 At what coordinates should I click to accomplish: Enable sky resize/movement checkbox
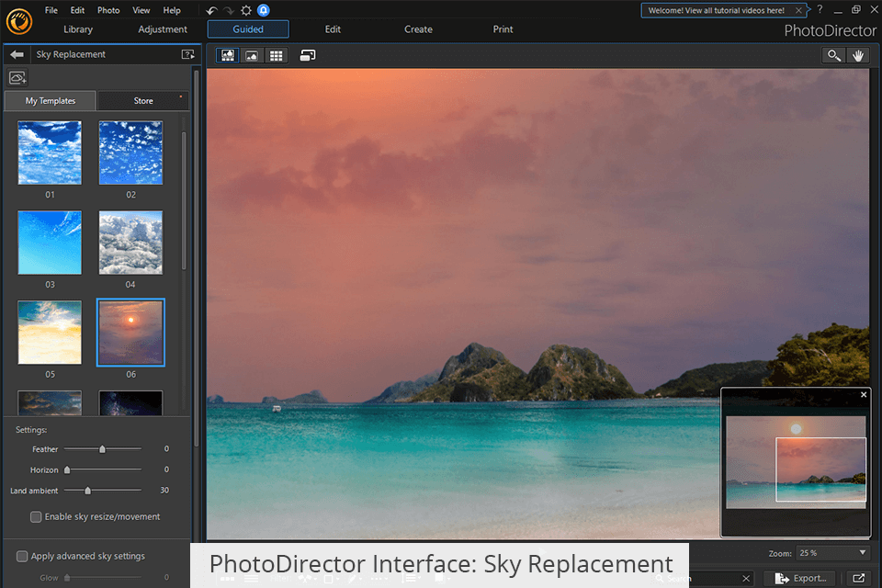(x=36, y=516)
